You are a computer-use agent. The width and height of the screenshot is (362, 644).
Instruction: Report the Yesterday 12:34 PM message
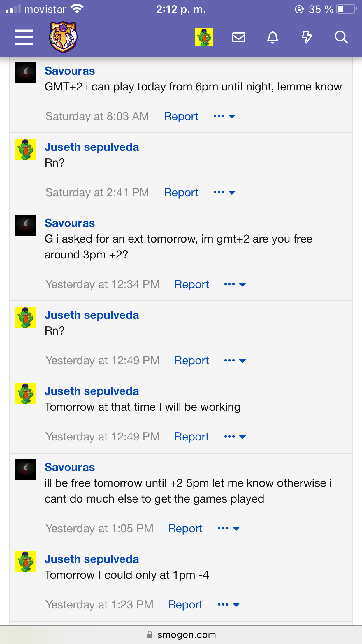(191, 284)
